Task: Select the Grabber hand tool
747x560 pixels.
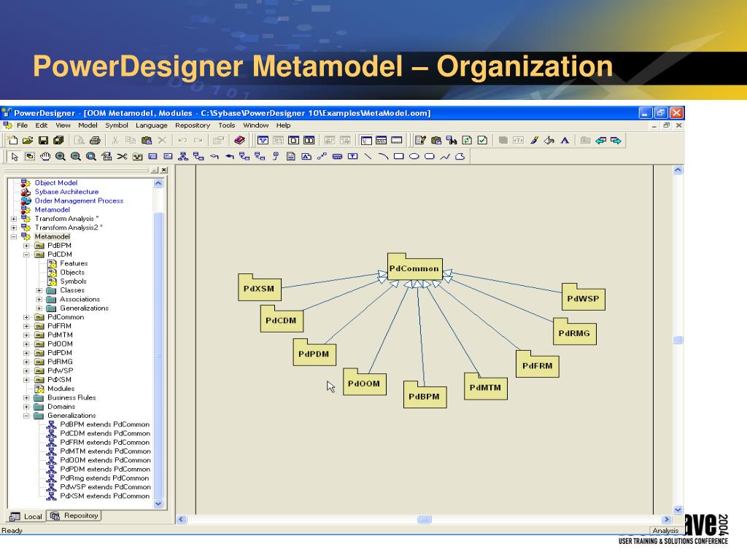Action: [x=45, y=156]
